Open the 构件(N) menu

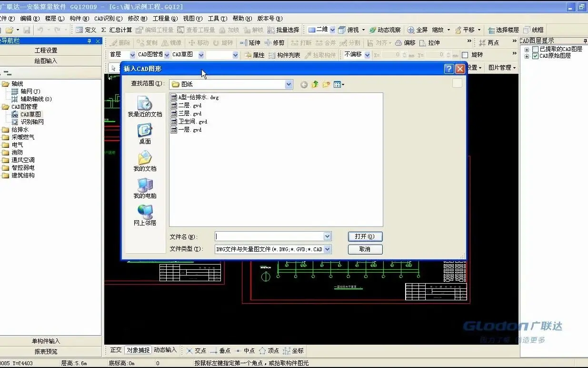pos(79,19)
